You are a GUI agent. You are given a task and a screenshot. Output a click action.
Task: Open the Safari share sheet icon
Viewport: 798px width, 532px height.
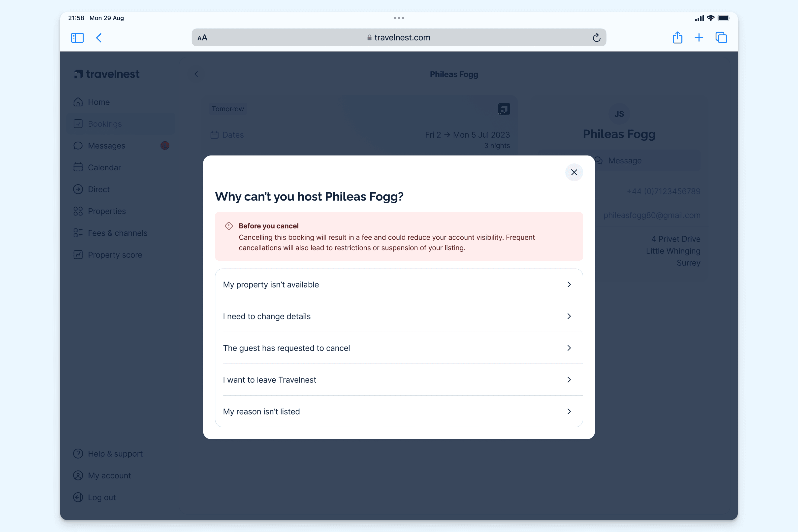[x=677, y=37]
